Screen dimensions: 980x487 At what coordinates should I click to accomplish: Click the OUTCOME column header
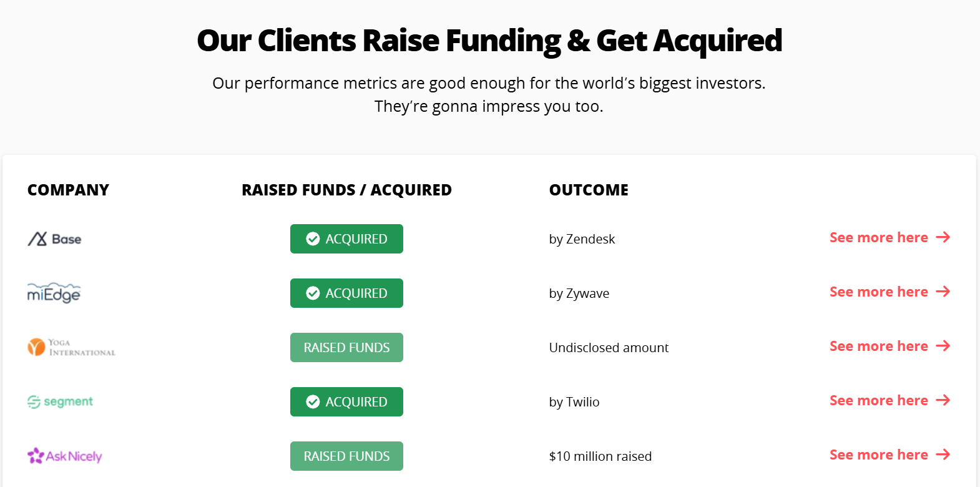(x=589, y=190)
